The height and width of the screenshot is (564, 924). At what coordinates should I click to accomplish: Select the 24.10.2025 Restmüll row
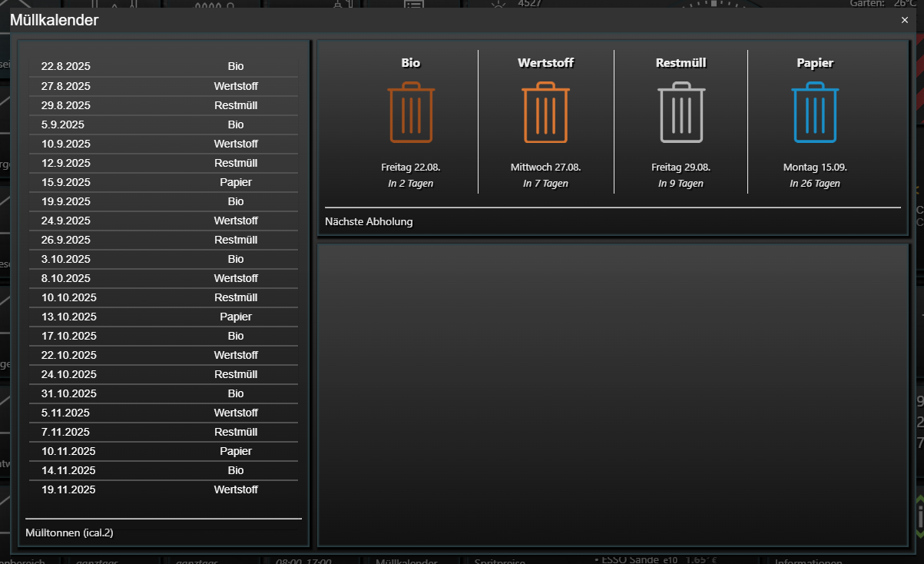pos(164,374)
